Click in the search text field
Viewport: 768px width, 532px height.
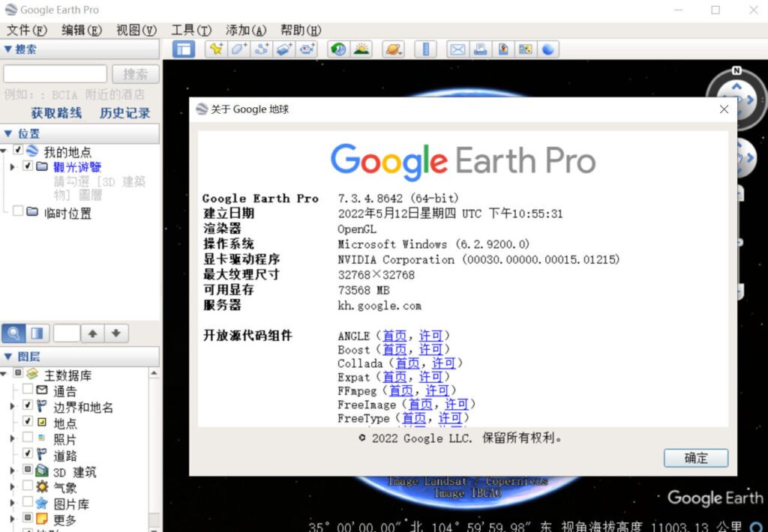click(55, 74)
